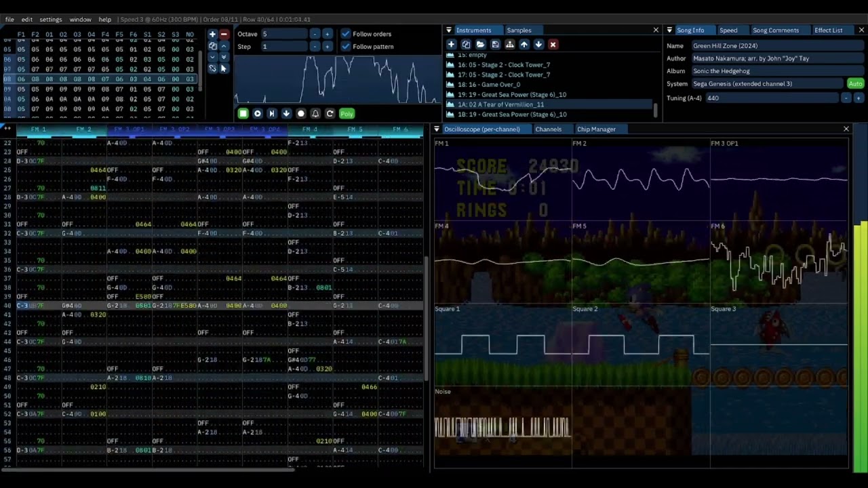The height and width of the screenshot is (488, 868).
Task: Enable Auto system name button
Action: tap(855, 84)
